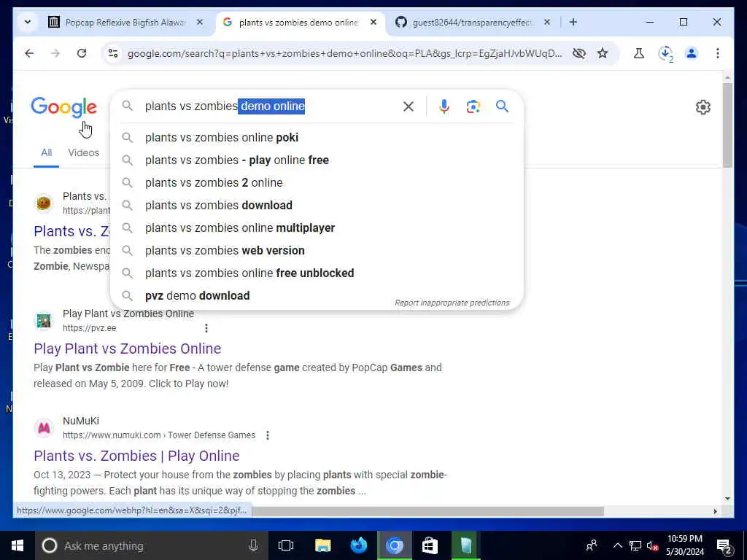Click the muted volume tray icon
Viewport: 747px width, 560px height.
pyautogui.click(x=652, y=545)
